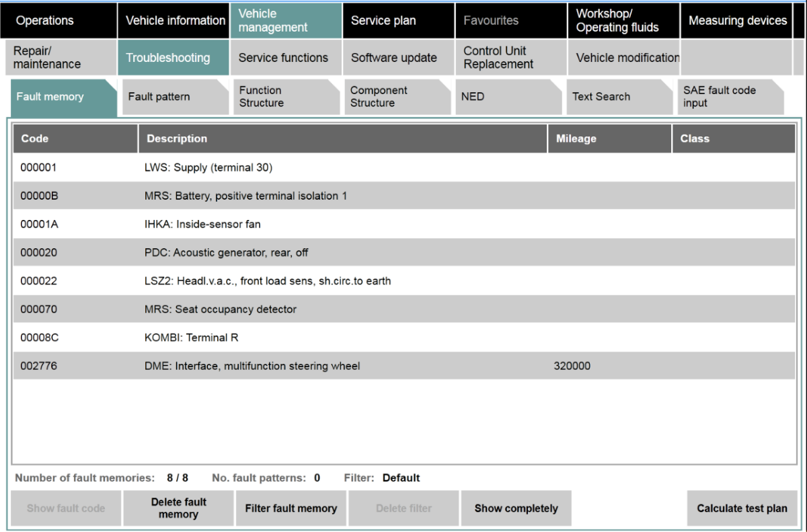
Task: Click the fault memories count 8 / 8
Action: click(178, 478)
